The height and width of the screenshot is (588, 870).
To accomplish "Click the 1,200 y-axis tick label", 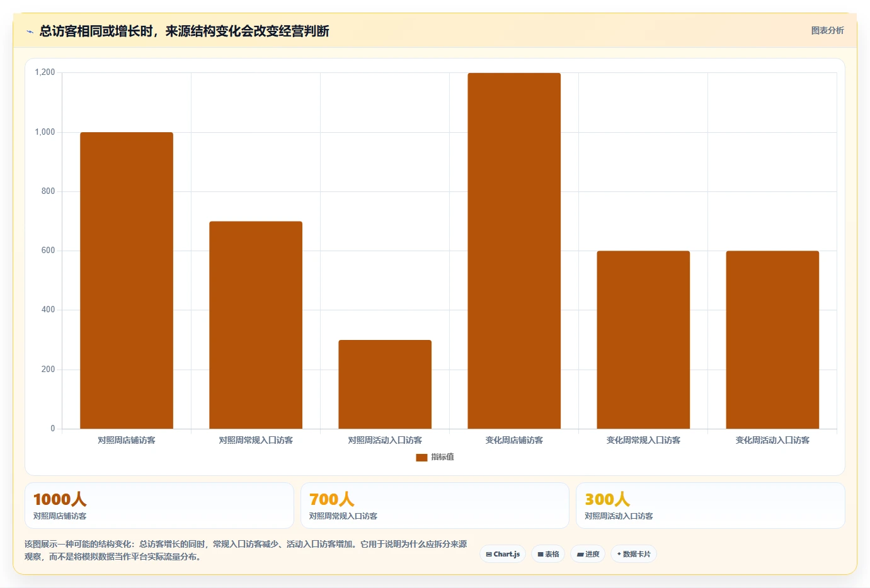I will 45,72.
